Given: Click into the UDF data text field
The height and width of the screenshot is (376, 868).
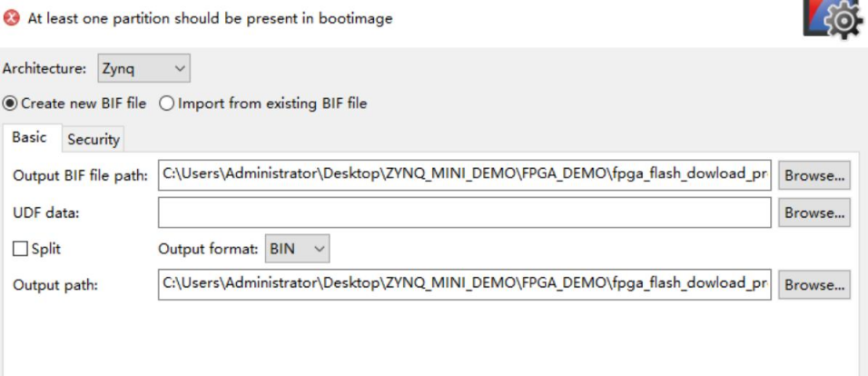Looking at the screenshot, I should 464,213.
